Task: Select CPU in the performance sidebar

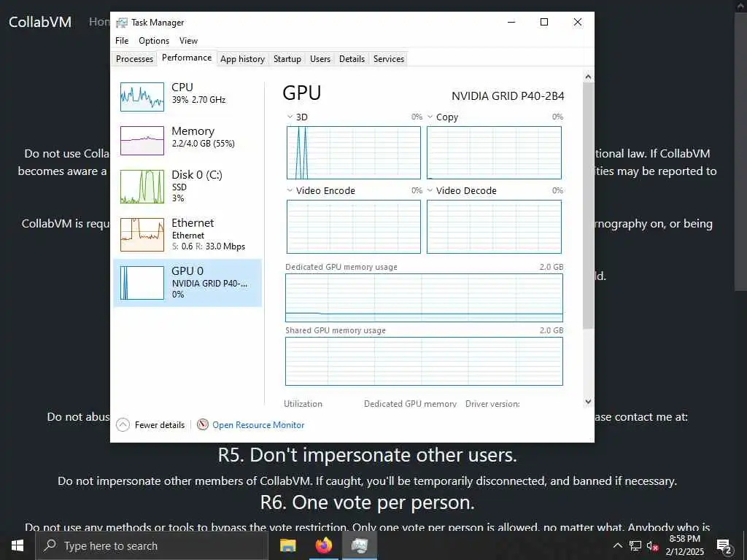Action: point(187,97)
